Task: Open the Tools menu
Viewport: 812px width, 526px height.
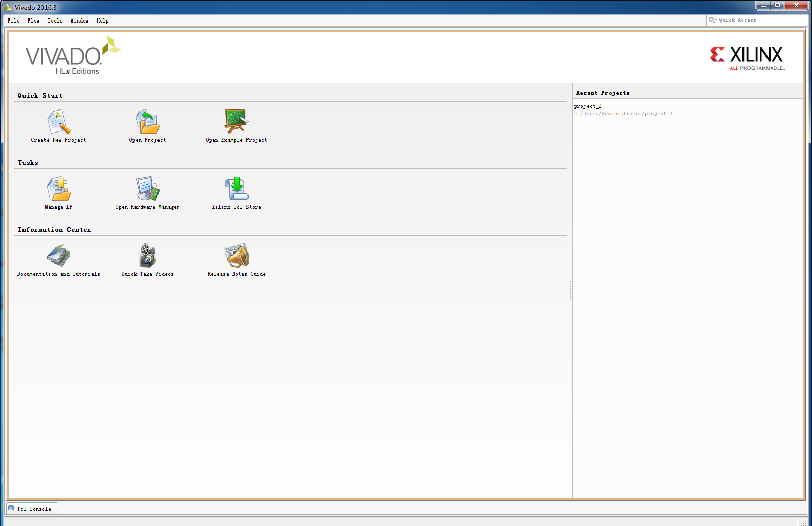Action: [x=55, y=21]
